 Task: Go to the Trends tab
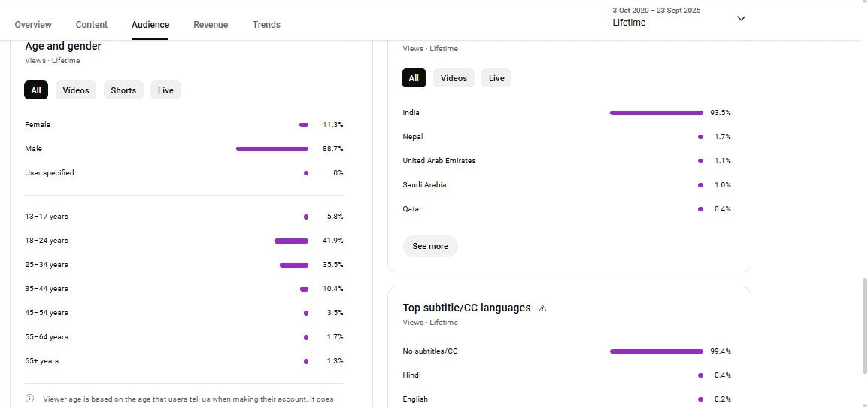click(266, 25)
